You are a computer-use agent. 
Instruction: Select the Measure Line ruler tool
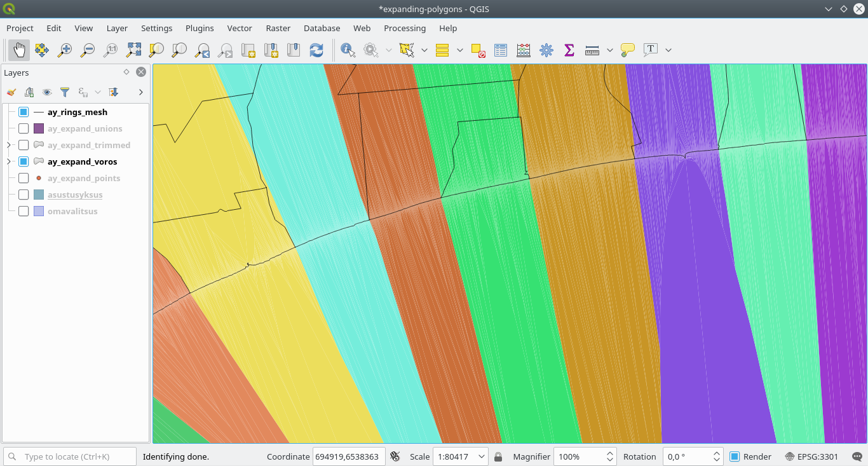click(x=592, y=50)
